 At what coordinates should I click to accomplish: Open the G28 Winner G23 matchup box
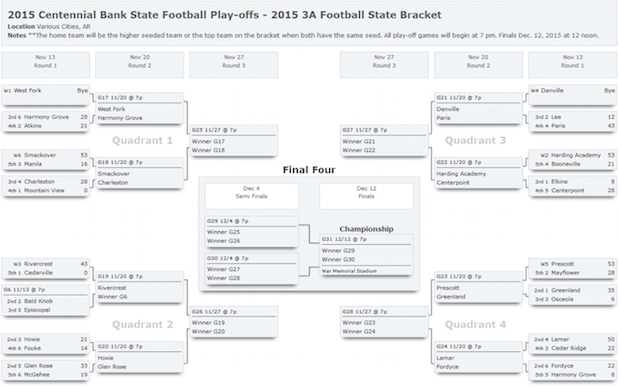pyautogui.click(x=384, y=322)
